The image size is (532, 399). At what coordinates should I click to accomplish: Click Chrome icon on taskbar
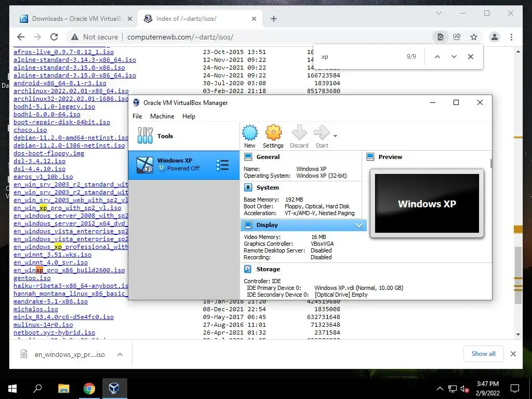tap(89, 389)
